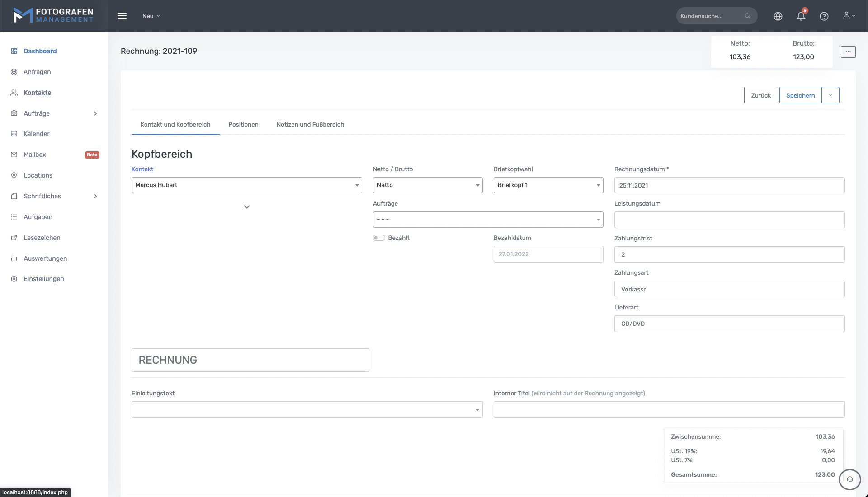Viewport: 868px width, 497px height.
Task: Click the Rechnungsdatum input field
Action: pyautogui.click(x=729, y=185)
